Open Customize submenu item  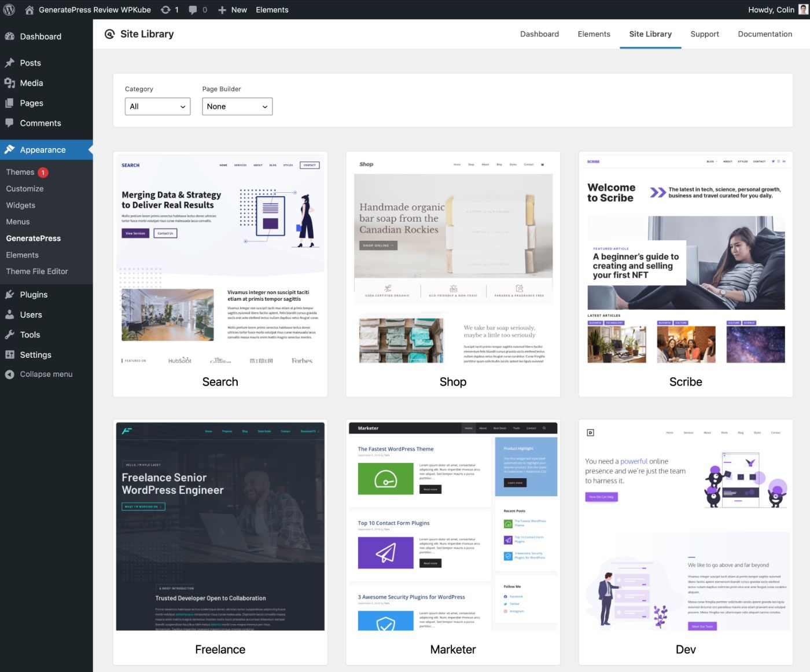[x=25, y=189]
